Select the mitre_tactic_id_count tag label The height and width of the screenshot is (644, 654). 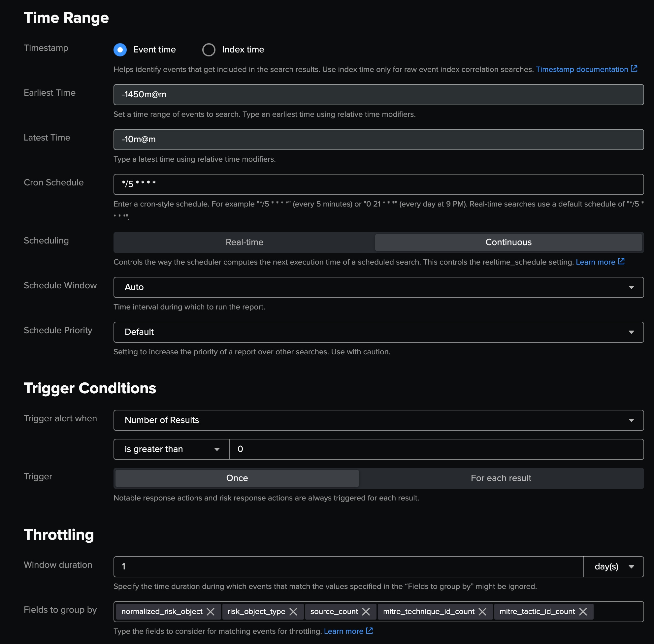pos(537,612)
